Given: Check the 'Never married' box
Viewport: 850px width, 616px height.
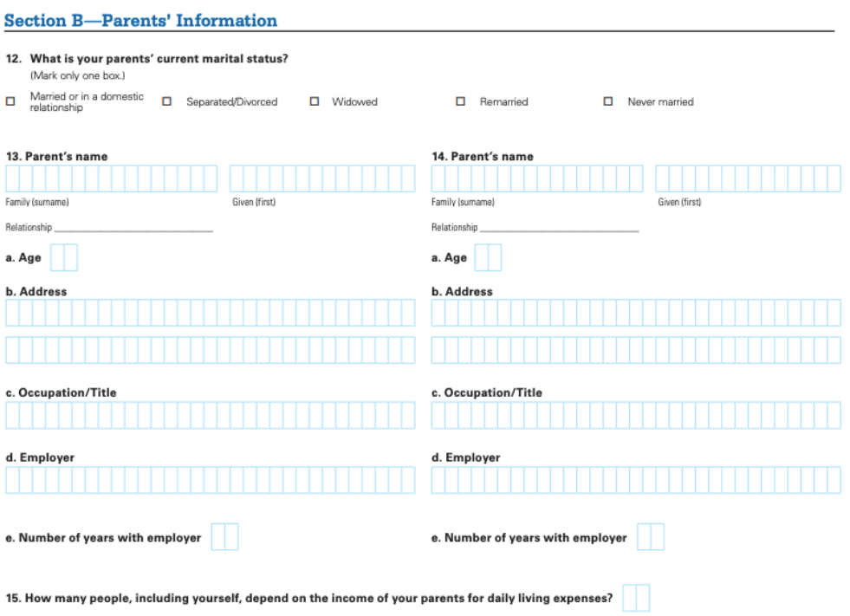Looking at the screenshot, I should [x=608, y=101].
